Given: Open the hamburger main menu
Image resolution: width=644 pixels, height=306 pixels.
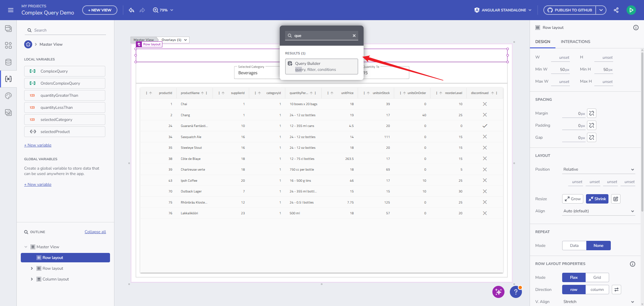Looking at the screenshot, I should click(x=11, y=10).
